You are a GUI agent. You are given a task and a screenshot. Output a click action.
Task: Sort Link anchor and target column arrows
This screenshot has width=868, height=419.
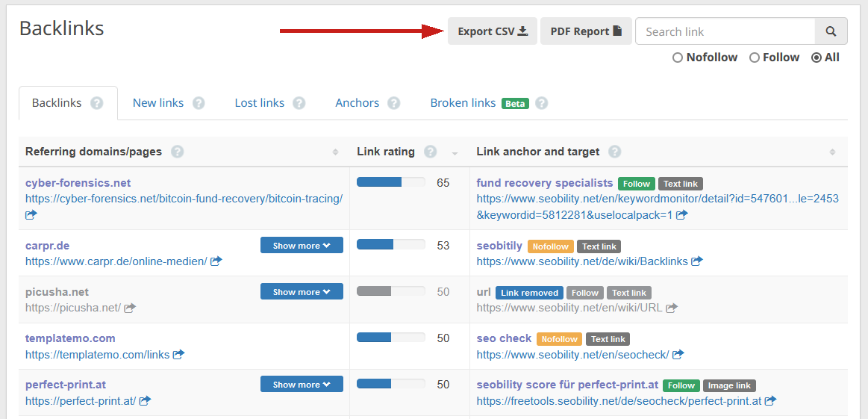tap(833, 152)
